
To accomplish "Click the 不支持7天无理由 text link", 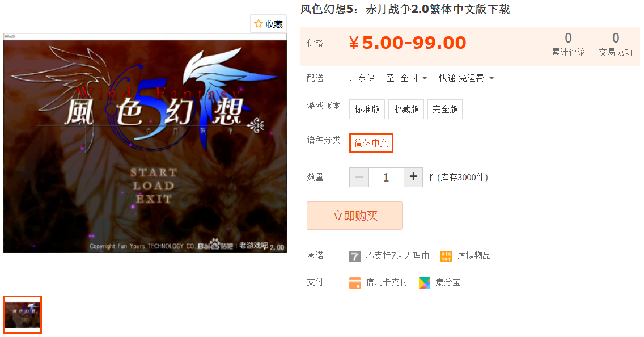I will (397, 256).
